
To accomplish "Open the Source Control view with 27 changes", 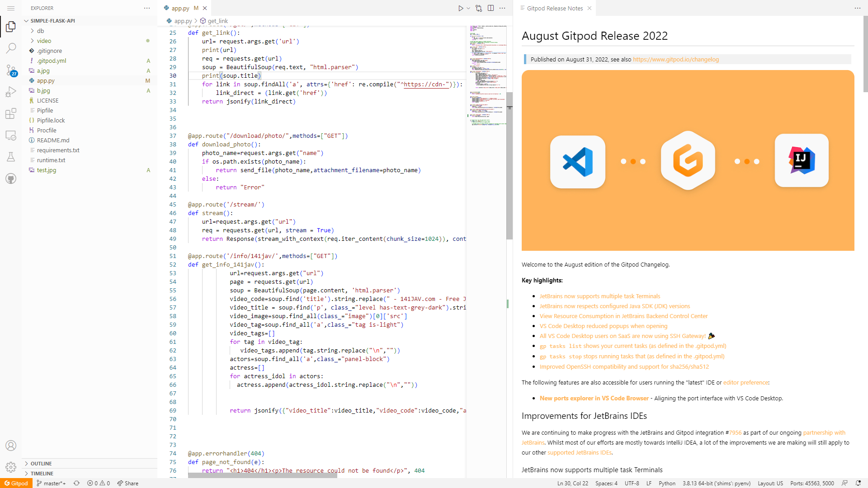I will click(11, 70).
